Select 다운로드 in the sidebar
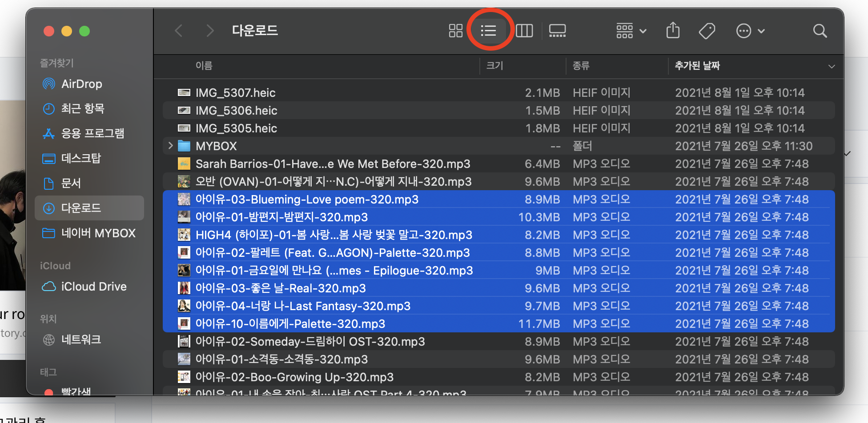868x423 pixels. coord(89,208)
